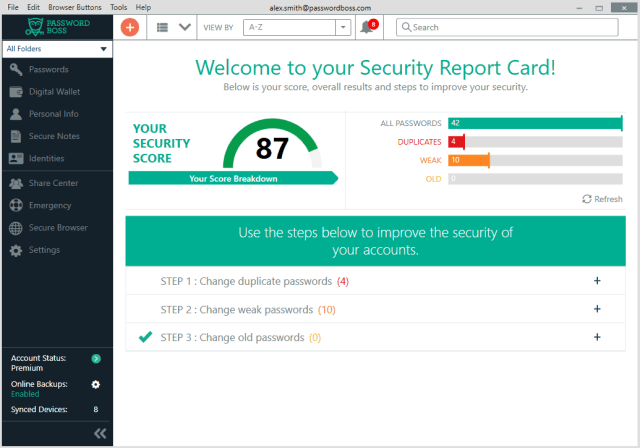Screen dimensions: 640x448
Task: Switch the list view layout icon
Action: click(x=162, y=28)
